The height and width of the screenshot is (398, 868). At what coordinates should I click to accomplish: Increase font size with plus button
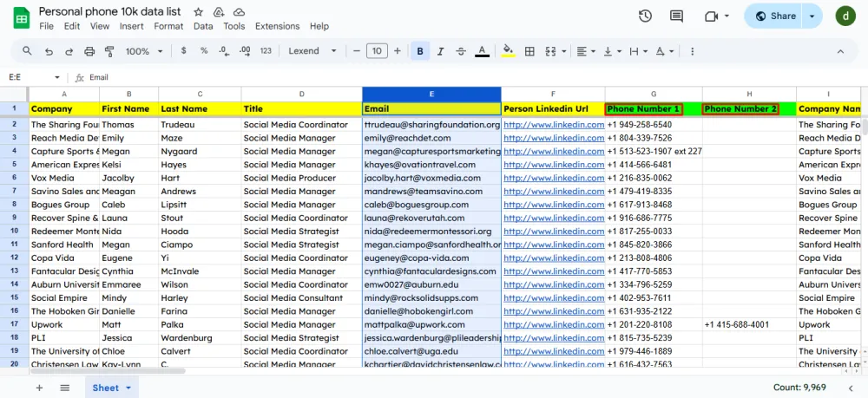(398, 51)
